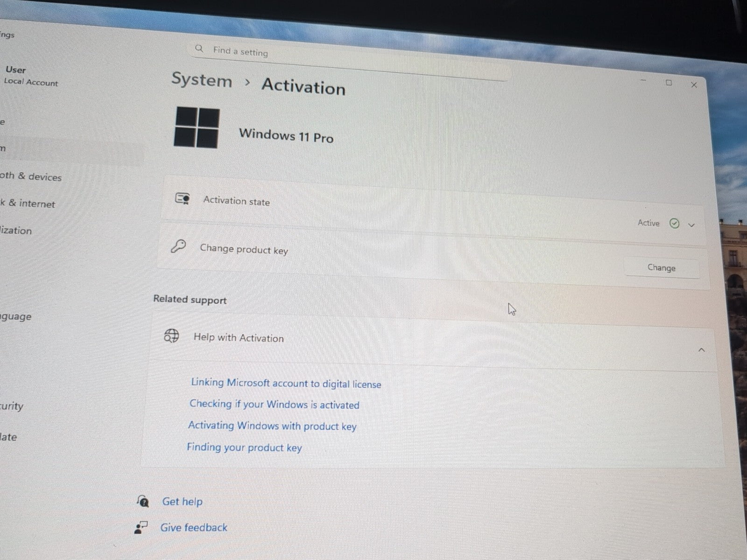Click the Windows 11 Pro edition text

tap(286, 136)
